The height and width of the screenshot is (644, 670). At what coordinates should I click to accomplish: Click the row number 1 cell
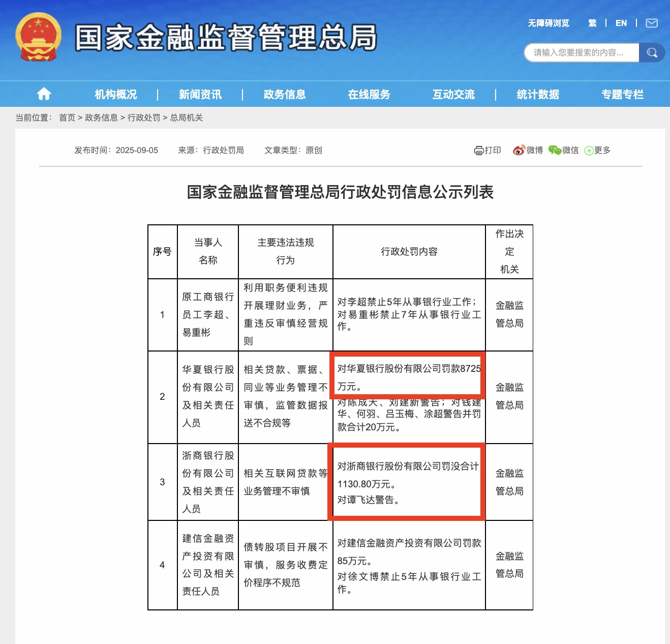pyautogui.click(x=163, y=315)
